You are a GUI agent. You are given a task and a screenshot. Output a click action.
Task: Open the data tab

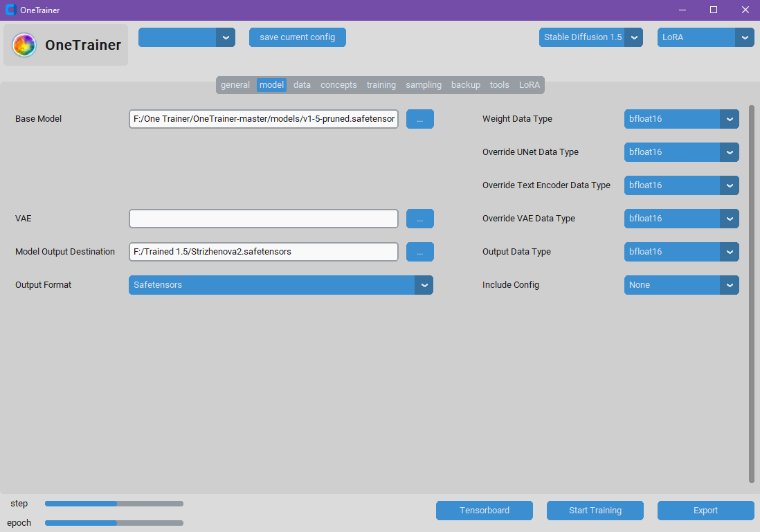(302, 85)
